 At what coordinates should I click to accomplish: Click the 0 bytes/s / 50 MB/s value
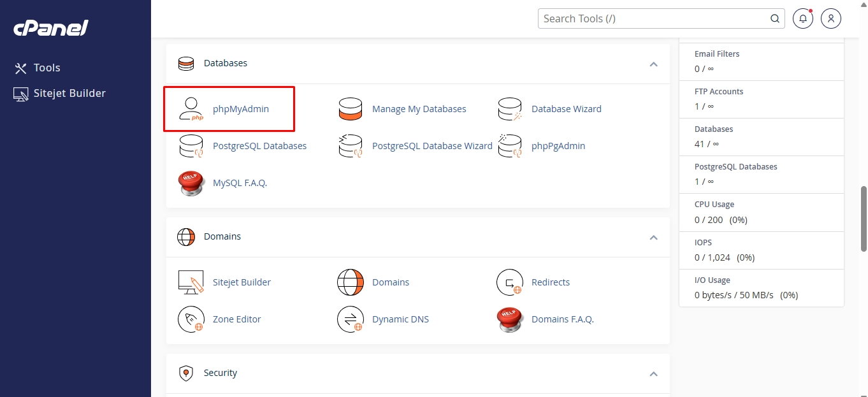click(x=734, y=295)
